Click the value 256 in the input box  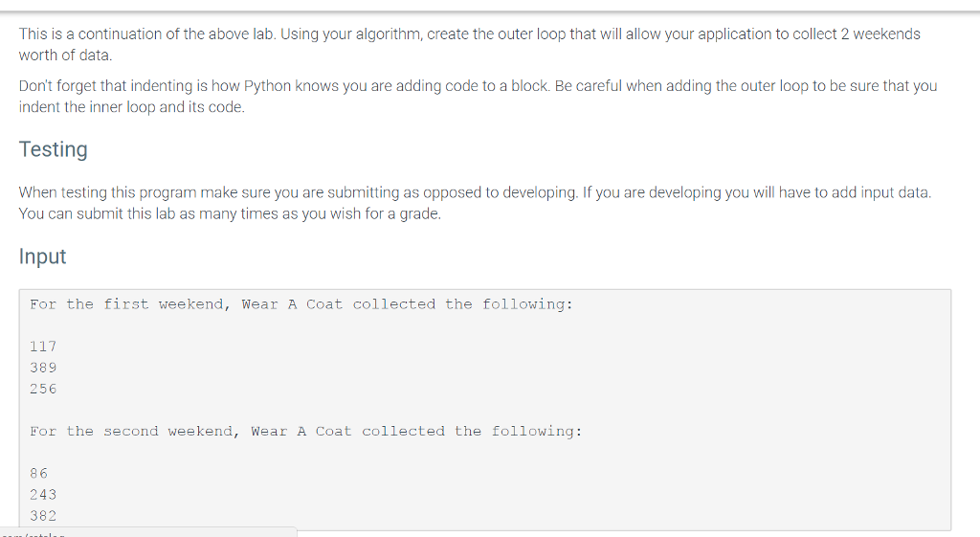click(43, 389)
